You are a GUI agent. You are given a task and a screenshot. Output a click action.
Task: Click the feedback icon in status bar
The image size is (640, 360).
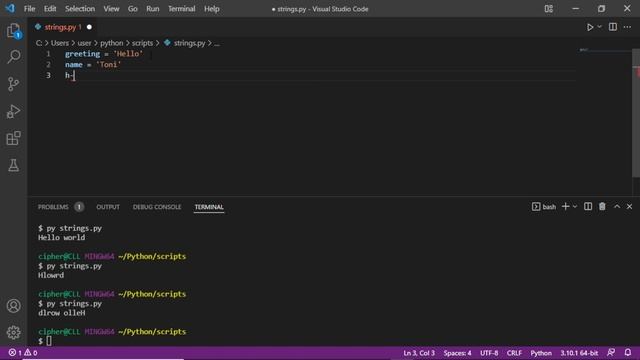[611, 352]
